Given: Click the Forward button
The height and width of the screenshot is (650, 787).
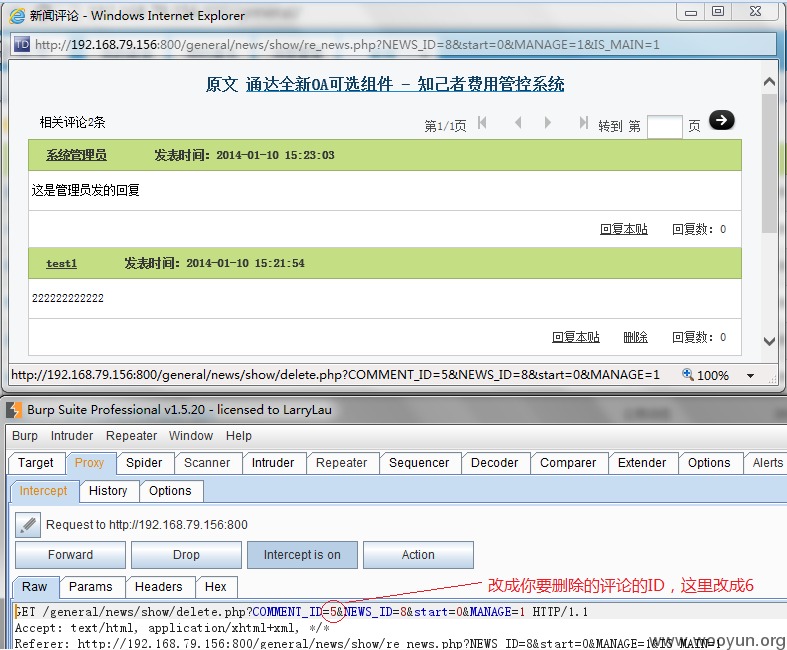Looking at the screenshot, I should (71, 555).
